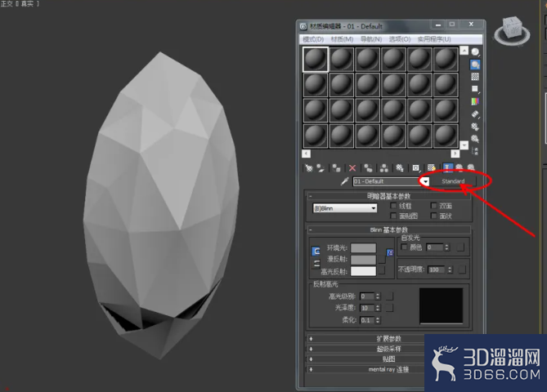Click the Select by Material icon
This screenshot has width=547, height=392.
pyautogui.click(x=475, y=139)
